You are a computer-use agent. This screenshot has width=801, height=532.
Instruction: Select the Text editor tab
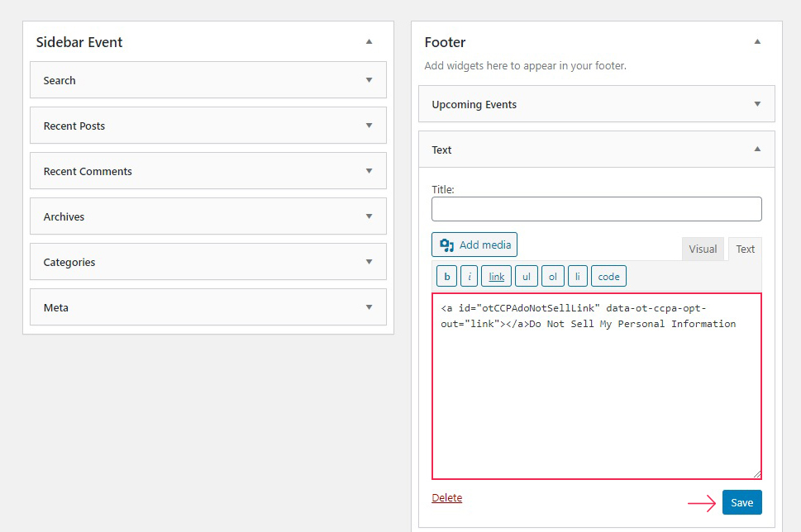click(x=745, y=249)
